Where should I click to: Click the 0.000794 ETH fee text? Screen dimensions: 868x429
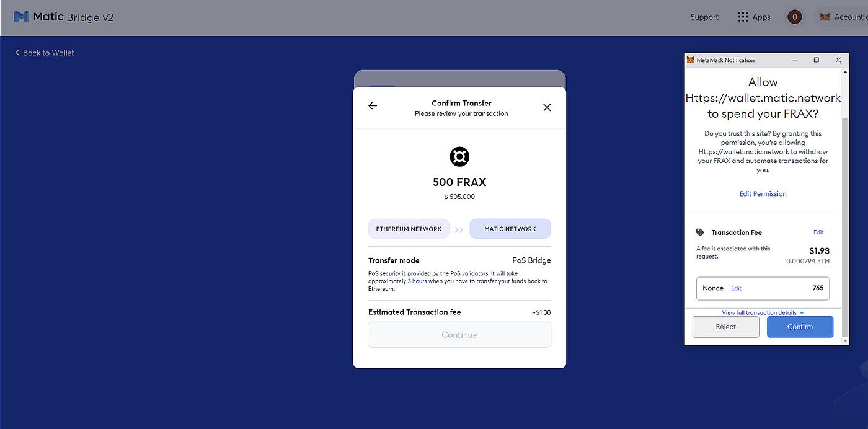point(808,262)
